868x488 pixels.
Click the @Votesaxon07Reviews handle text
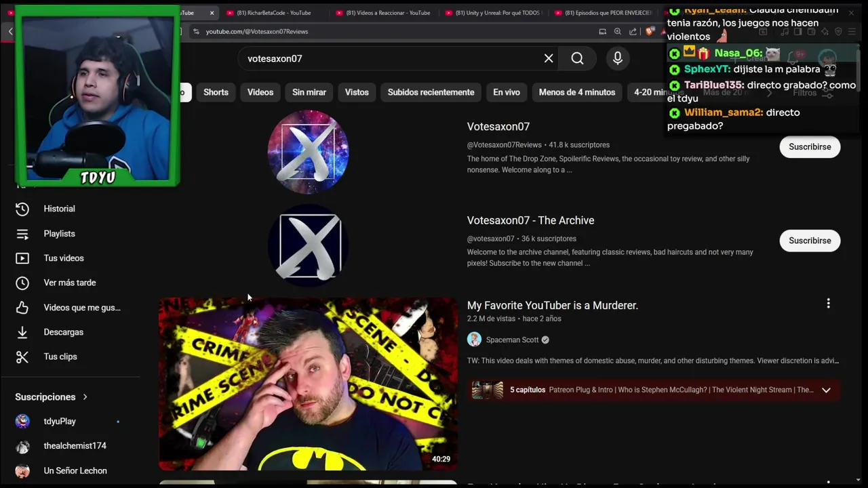[x=505, y=145]
